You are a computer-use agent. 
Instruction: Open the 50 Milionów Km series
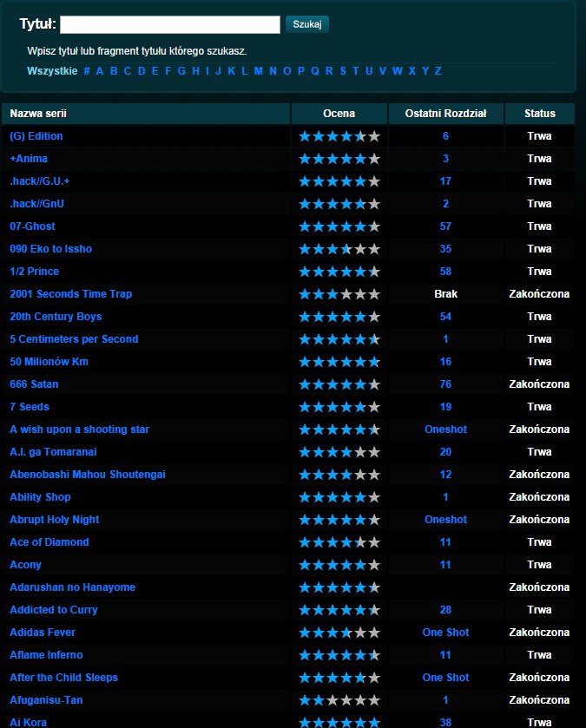coord(49,362)
